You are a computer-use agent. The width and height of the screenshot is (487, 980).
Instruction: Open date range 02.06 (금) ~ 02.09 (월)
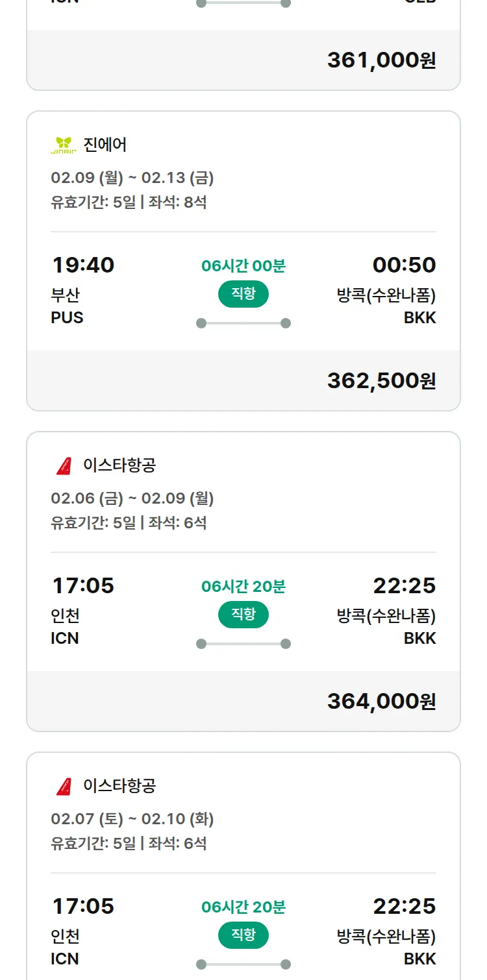(132, 498)
